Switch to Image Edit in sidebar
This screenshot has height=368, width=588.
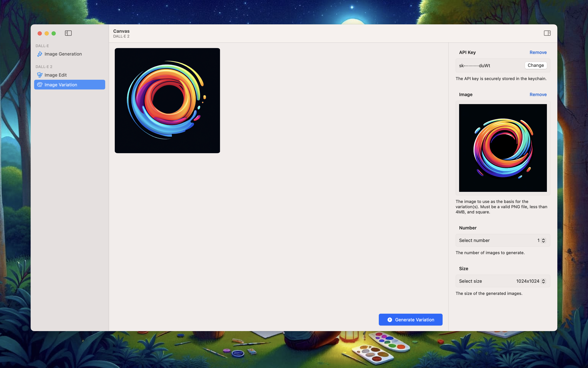[56, 75]
